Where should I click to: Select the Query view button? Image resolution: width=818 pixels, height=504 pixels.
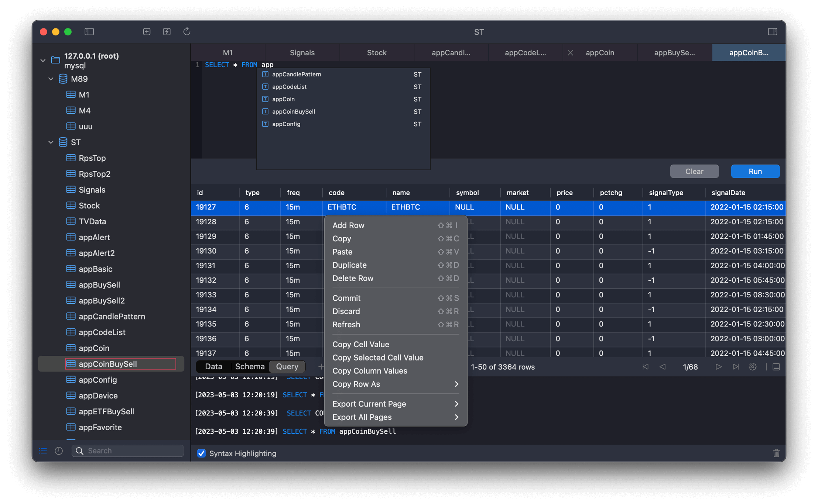point(287,366)
